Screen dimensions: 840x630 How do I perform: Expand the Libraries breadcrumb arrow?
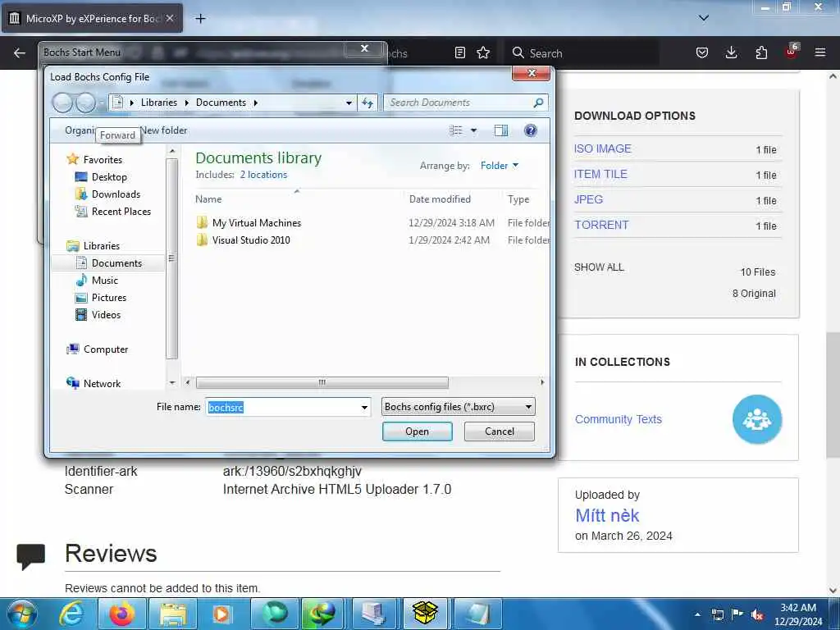[x=186, y=103]
